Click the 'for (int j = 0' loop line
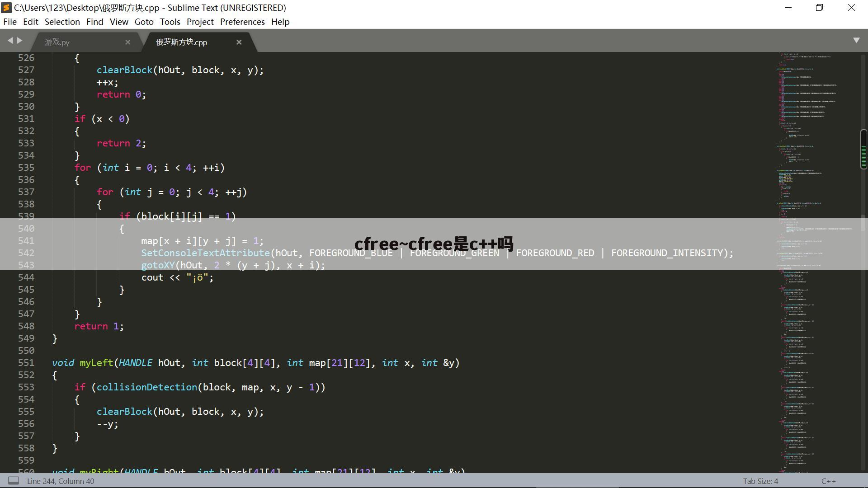868x488 pixels. [172, 192]
